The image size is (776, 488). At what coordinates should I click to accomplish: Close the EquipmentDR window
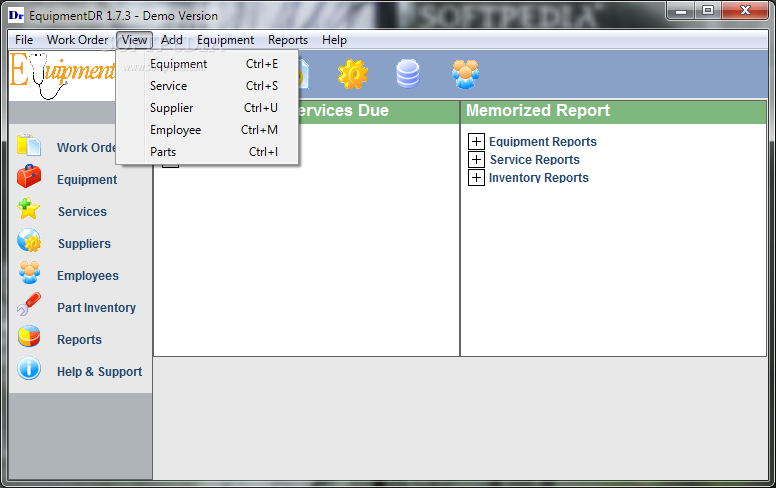coord(745,11)
